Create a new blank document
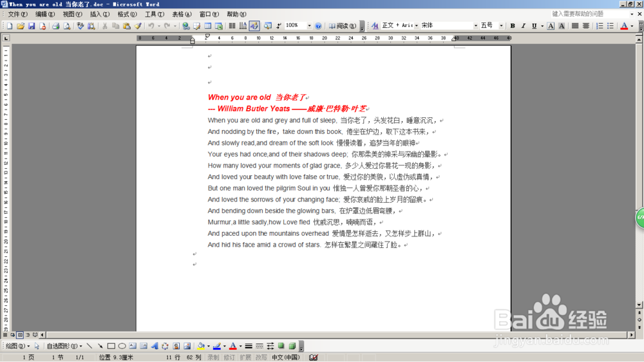This screenshot has height=362, width=644. click(9, 26)
